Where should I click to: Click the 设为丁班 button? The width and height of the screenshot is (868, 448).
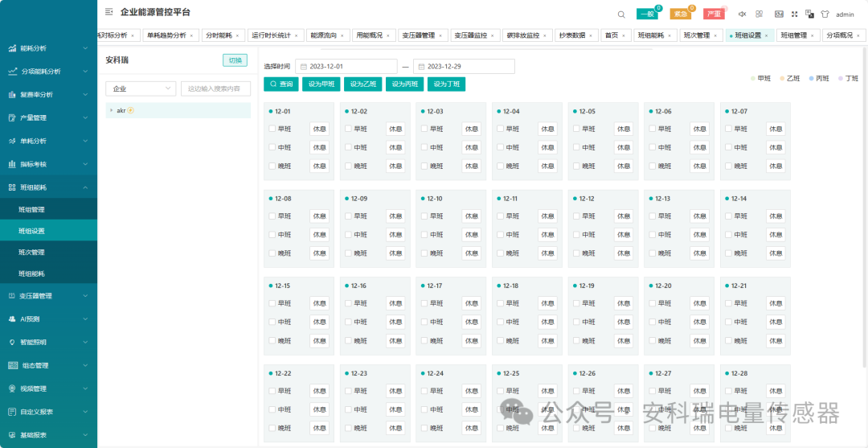pos(446,84)
